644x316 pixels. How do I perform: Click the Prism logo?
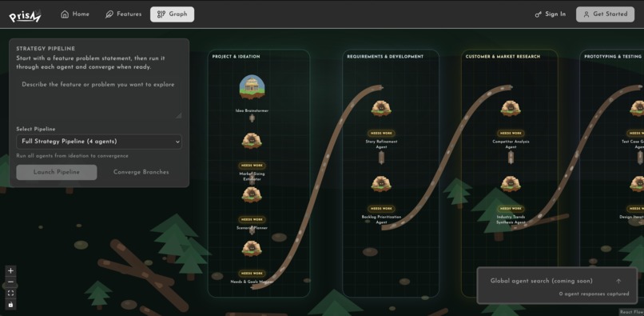pos(25,16)
